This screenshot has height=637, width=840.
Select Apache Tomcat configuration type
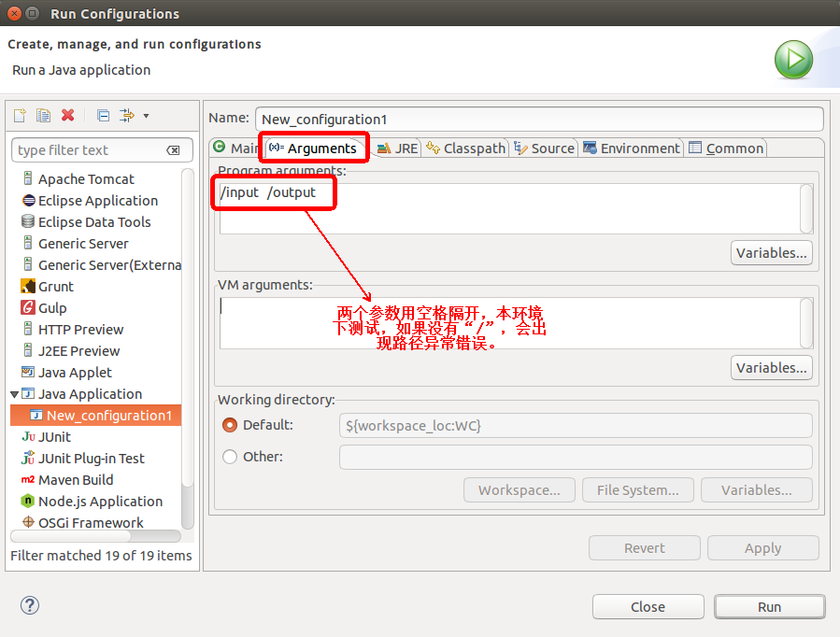[86, 178]
